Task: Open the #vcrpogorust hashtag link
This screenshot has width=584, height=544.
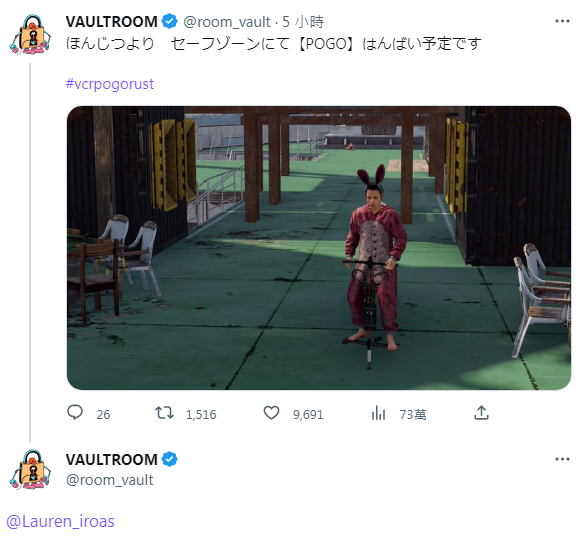Action: tap(110, 84)
